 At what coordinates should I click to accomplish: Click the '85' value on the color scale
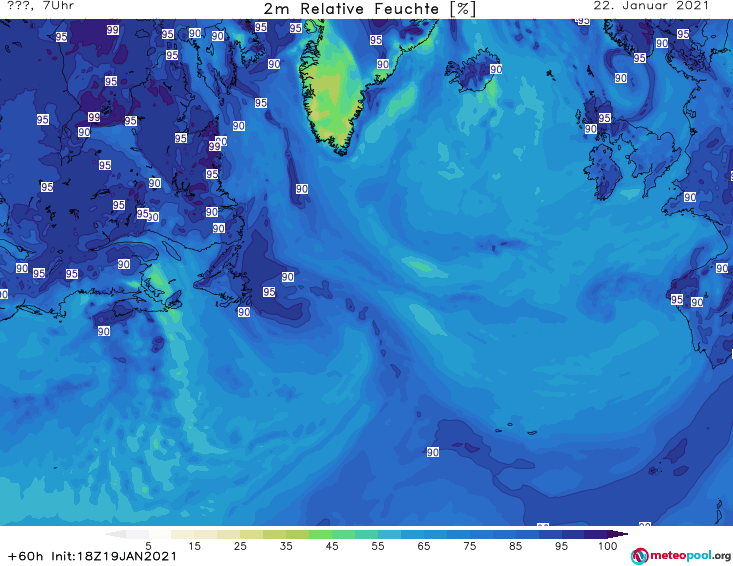pyautogui.click(x=515, y=546)
